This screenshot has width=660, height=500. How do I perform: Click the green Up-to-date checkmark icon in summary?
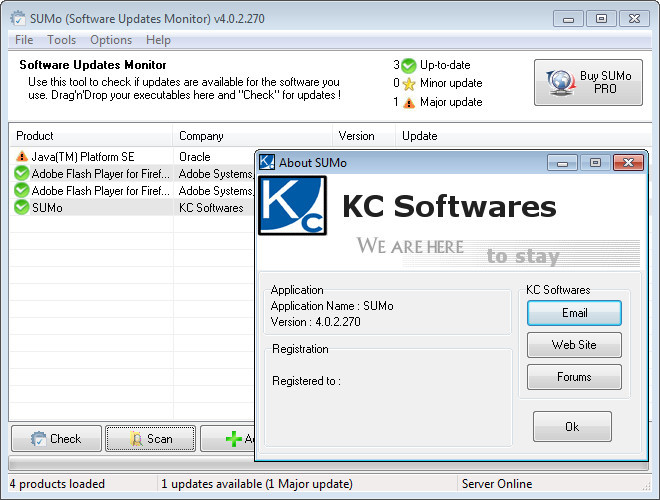click(x=408, y=65)
